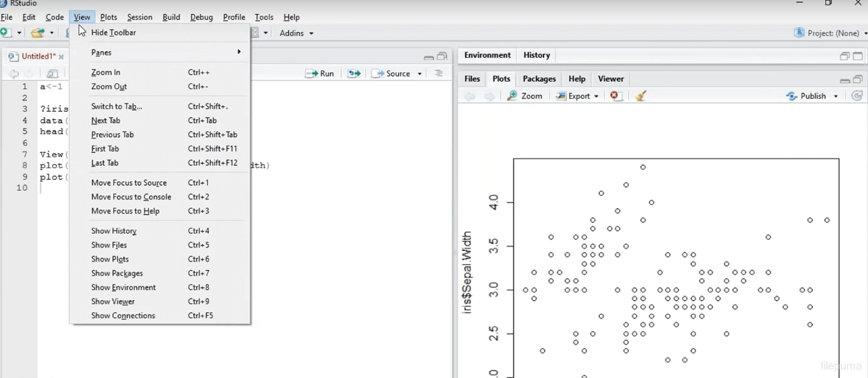Open a file using the folder icon
868x378 pixels.
39,33
